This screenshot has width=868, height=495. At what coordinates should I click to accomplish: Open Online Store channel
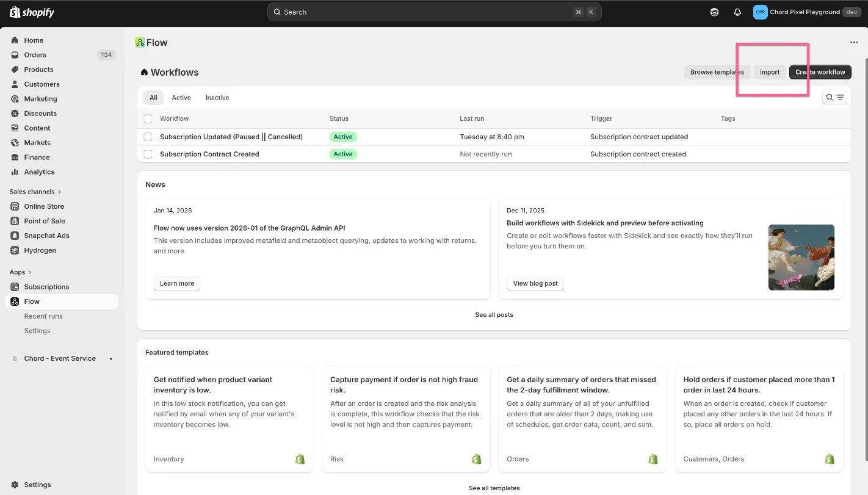point(44,206)
